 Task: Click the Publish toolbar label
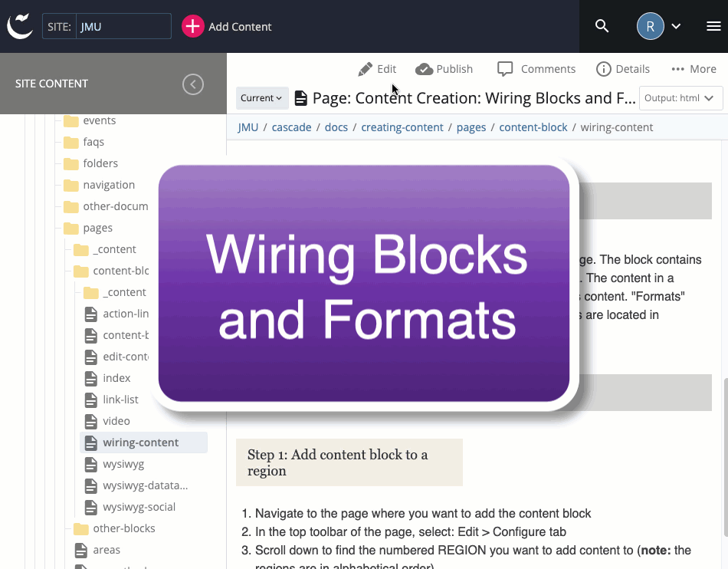click(454, 69)
